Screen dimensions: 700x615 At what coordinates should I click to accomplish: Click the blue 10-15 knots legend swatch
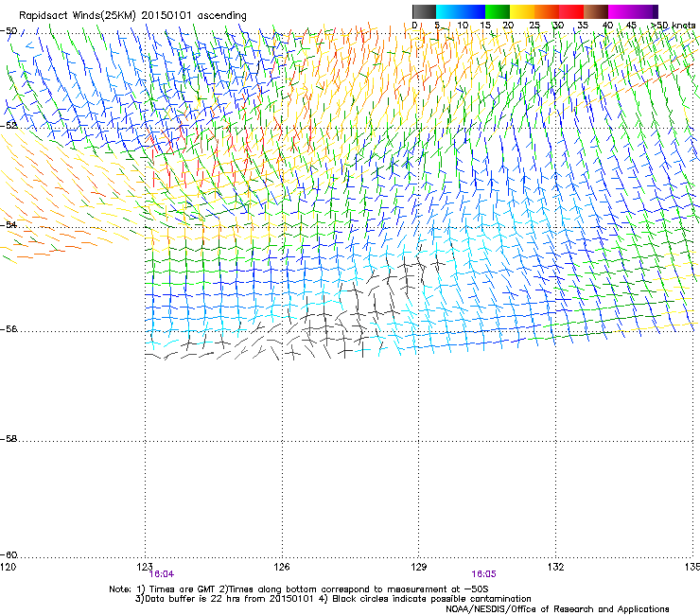click(x=473, y=11)
